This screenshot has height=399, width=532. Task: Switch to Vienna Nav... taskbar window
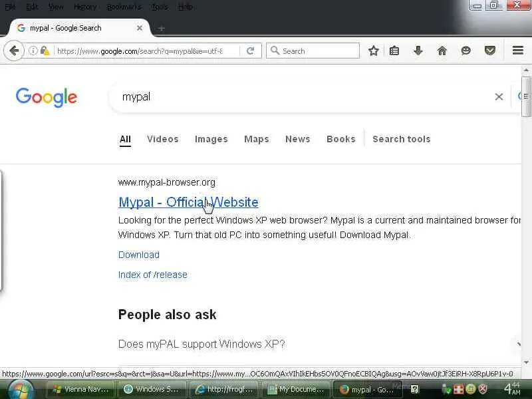pyautogui.click(x=80, y=389)
